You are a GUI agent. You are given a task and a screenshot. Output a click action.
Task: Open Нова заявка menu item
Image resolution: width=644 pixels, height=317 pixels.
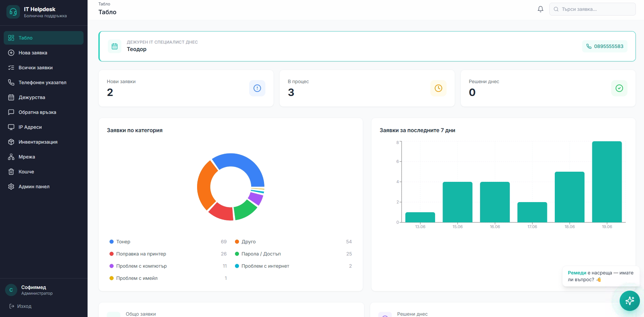click(x=44, y=53)
